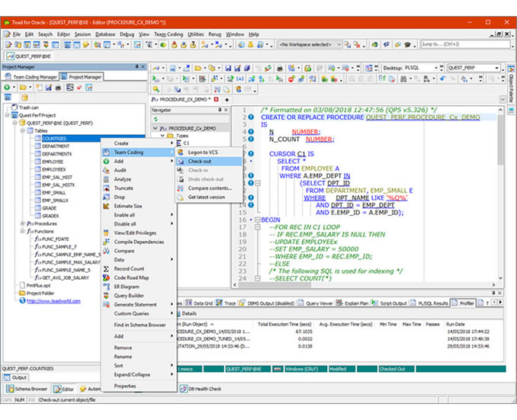Click the binoculars Find icon in editor toolbar
Image resolution: width=517 pixels, height=420 pixels.
[x=403, y=79]
